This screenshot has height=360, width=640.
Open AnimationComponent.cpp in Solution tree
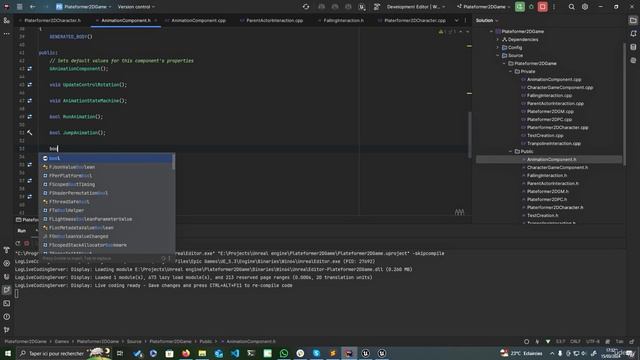coord(554,80)
